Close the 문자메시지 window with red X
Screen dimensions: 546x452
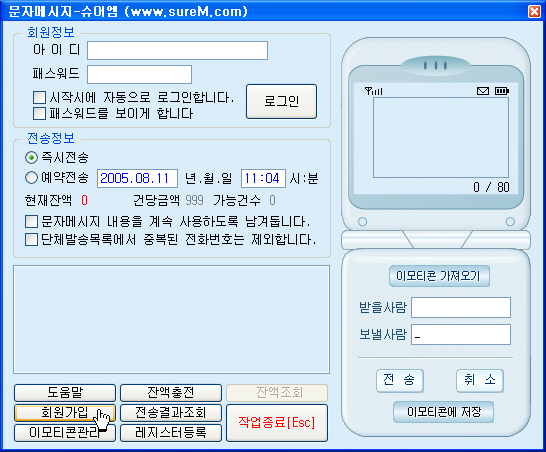[x=534, y=11]
